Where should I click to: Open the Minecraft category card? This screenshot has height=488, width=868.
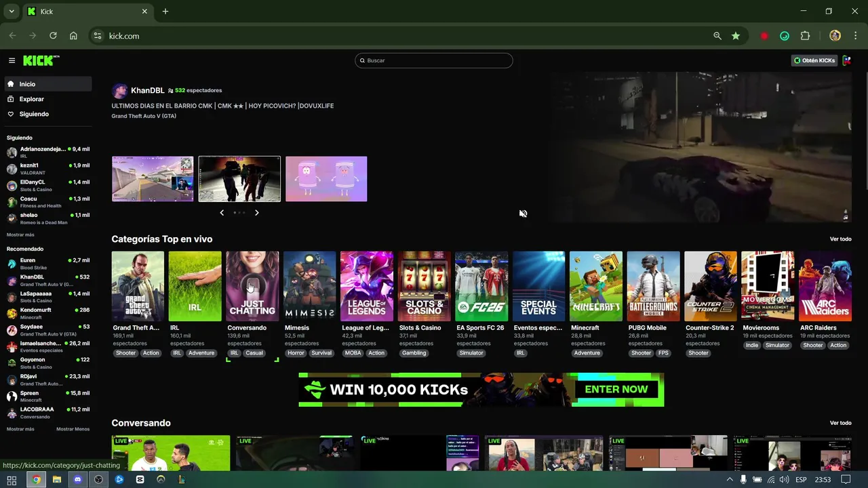coord(596,286)
